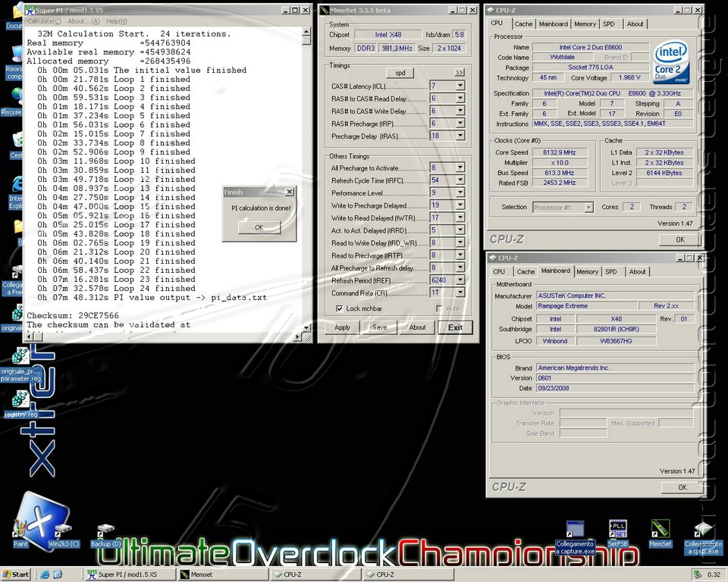
Task: Open the CAS# Latency (tCL) dropdown
Action: click(460, 86)
